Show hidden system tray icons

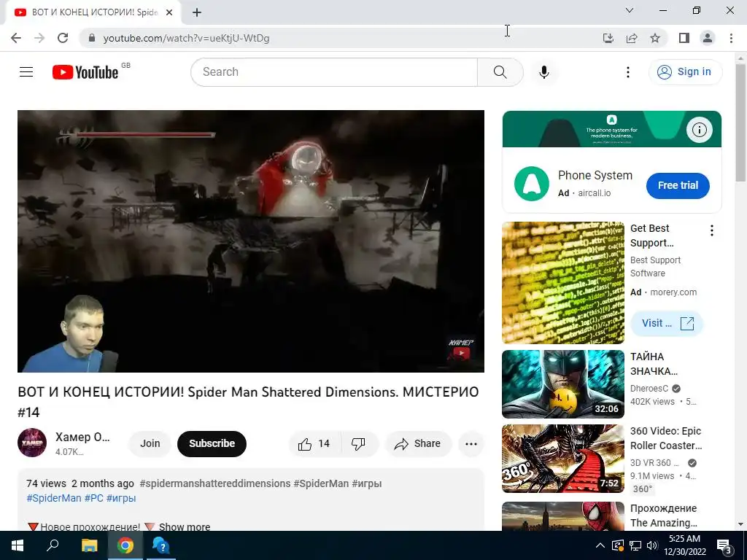tap(600, 545)
